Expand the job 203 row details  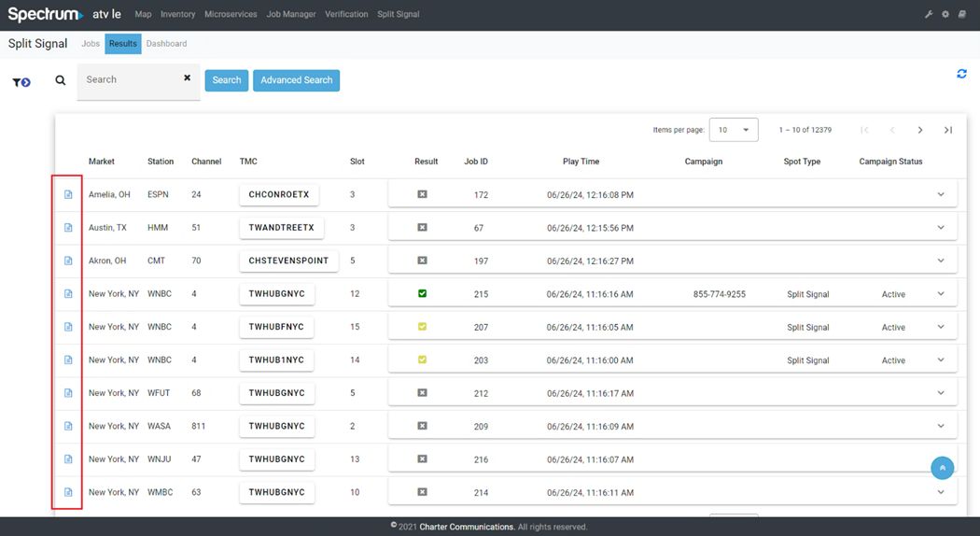coord(941,360)
